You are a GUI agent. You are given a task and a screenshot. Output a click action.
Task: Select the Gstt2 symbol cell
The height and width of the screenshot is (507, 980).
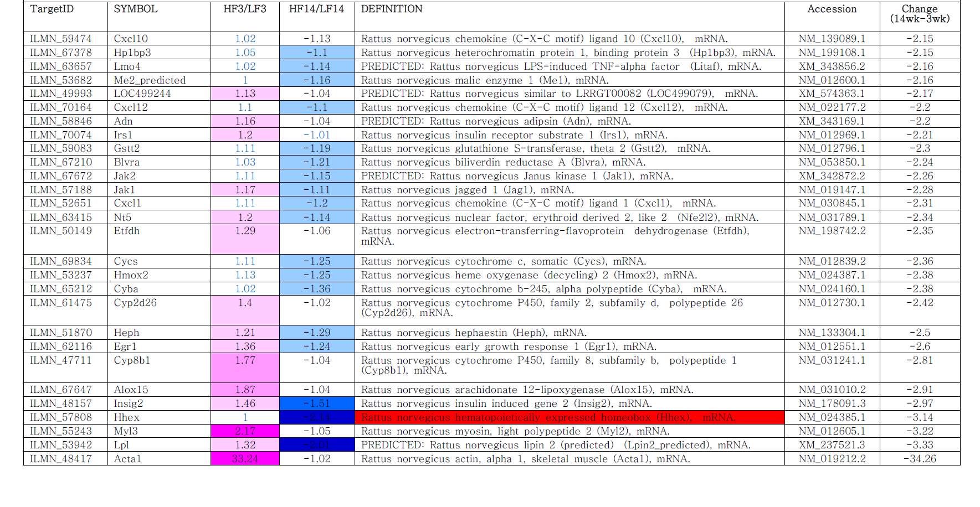tap(159, 148)
